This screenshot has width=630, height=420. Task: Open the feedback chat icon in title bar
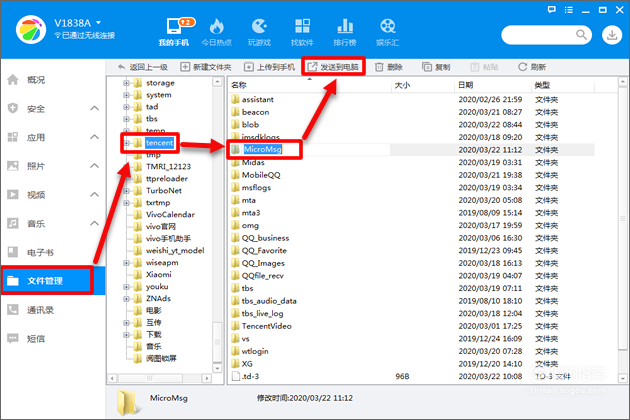pos(552,10)
